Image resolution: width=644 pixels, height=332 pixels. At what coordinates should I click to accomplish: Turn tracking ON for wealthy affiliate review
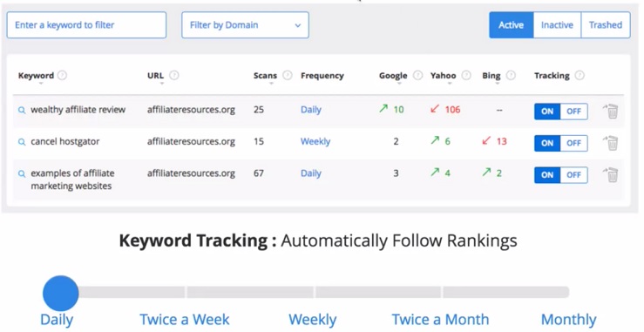[x=547, y=112]
